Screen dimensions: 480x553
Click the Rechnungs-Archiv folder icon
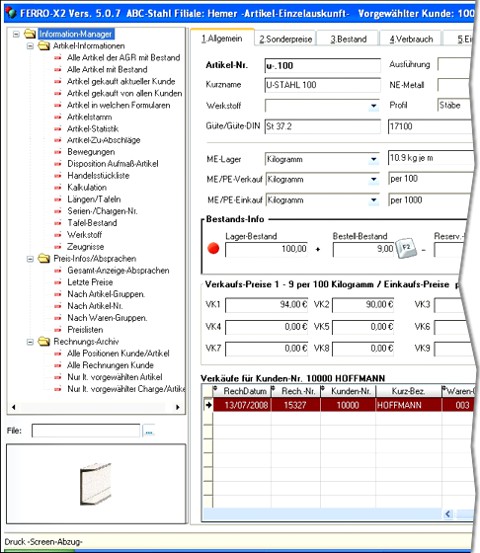pos(44,341)
